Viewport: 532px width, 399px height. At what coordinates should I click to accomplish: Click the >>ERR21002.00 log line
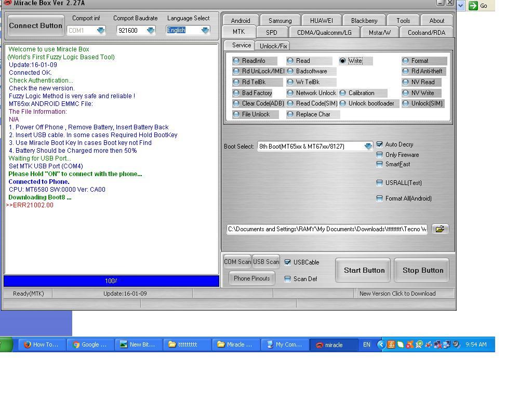[30, 205]
